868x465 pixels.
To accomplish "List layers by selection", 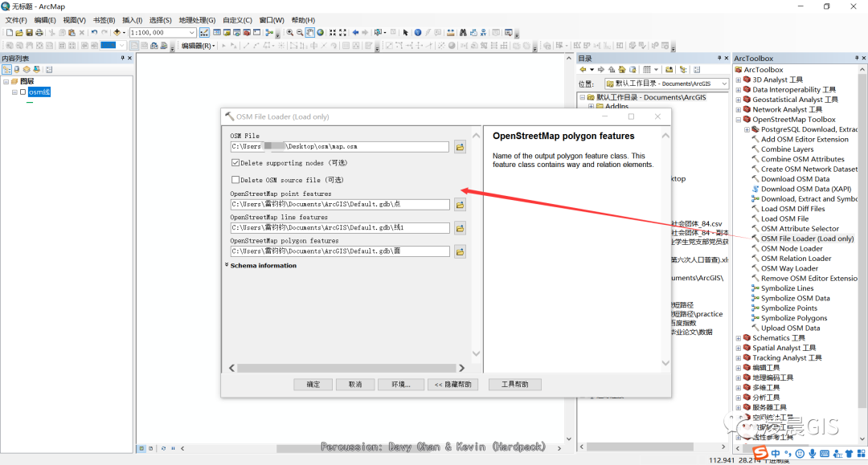I will [36, 70].
